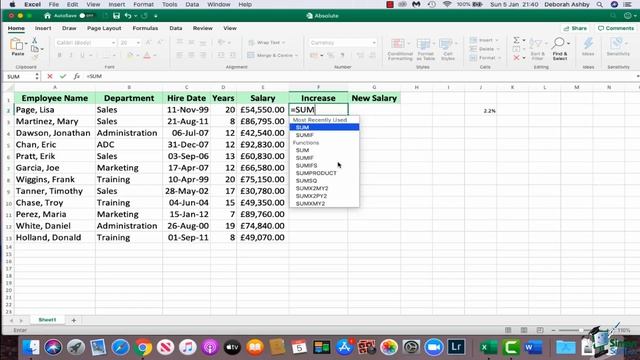The height and width of the screenshot is (360, 640).
Task: Confirm formula entry with the green checkmark
Action: 63,76
